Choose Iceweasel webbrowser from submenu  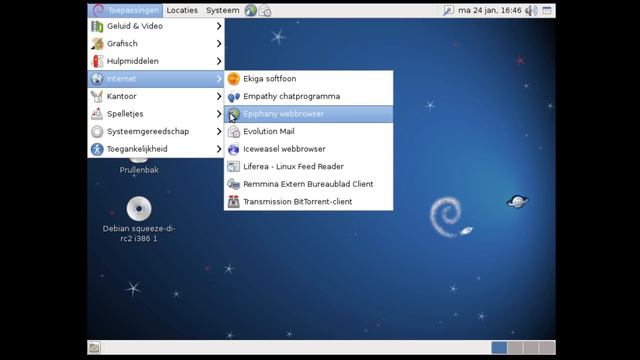[x=309, y=149]
